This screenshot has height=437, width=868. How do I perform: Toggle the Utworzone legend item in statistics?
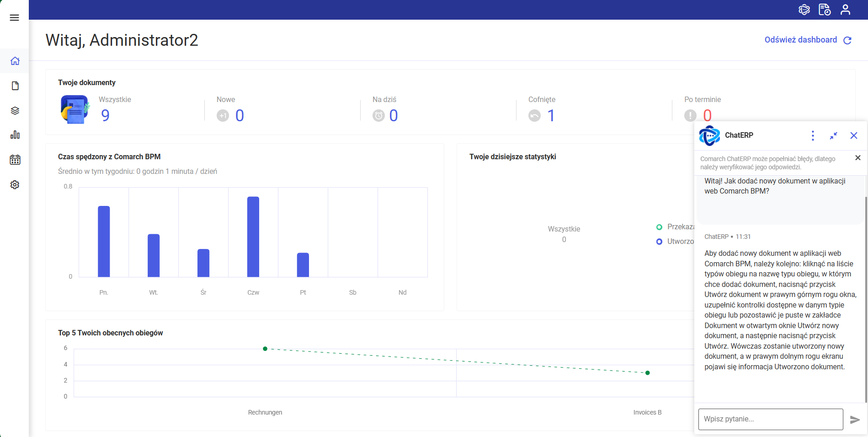(676, 242)
